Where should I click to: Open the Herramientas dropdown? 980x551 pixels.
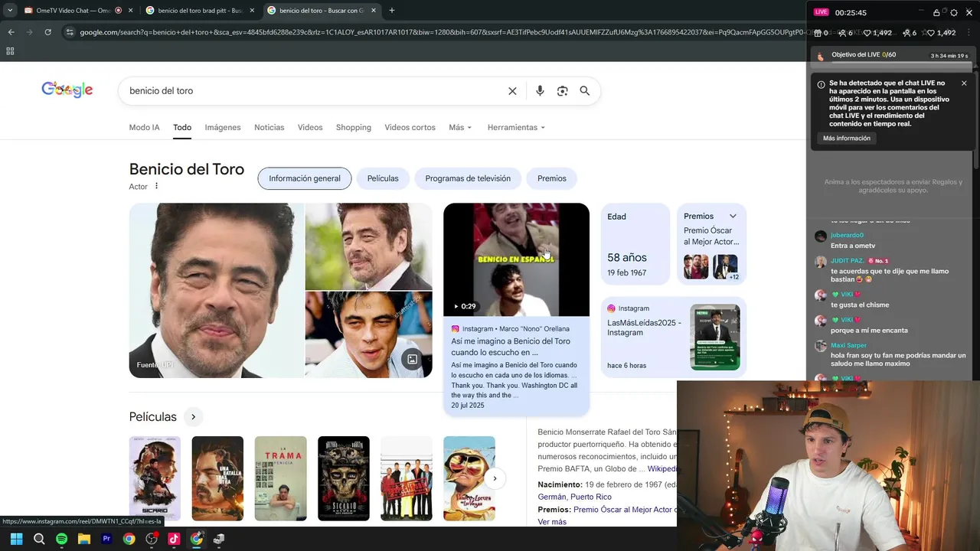pos(516,127)
